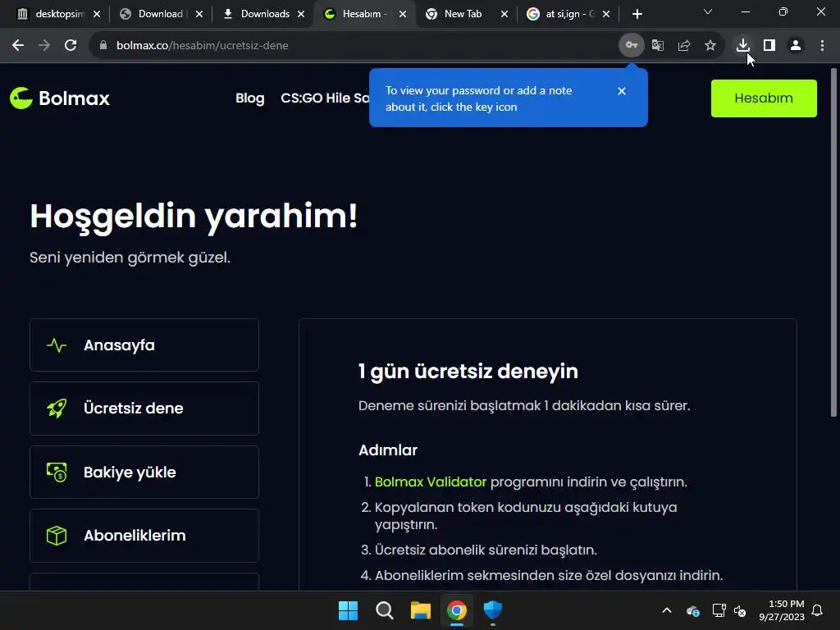Viewport: 840px width, 630px height.
Task: Open notifications bell icon
Action: (x=818, y=610)
